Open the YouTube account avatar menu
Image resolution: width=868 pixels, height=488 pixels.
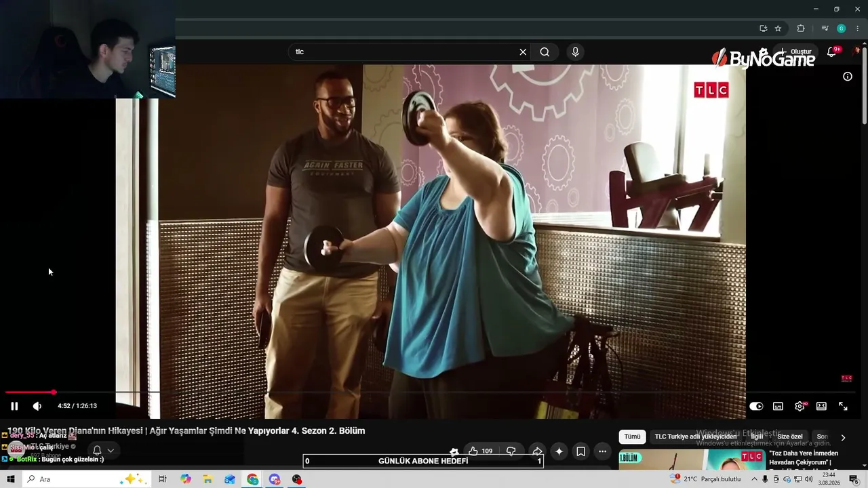click(857, 52)
